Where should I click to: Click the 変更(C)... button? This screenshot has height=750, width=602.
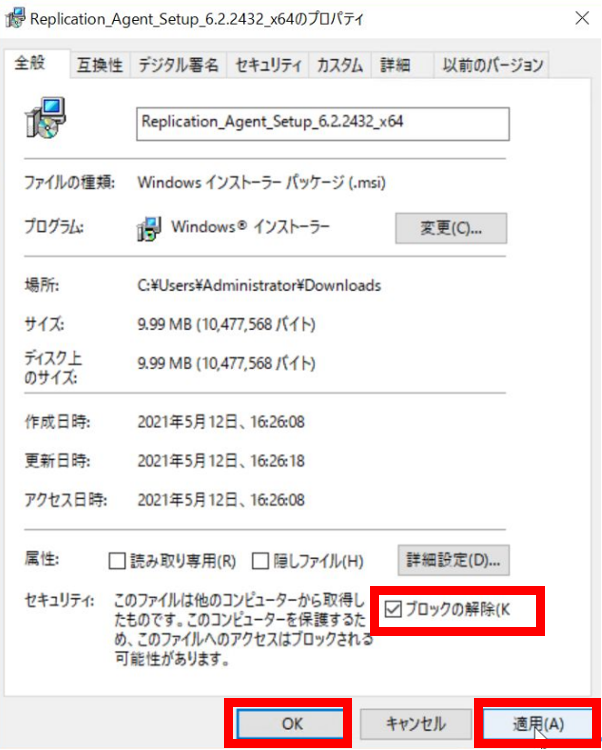coord(451,229)
